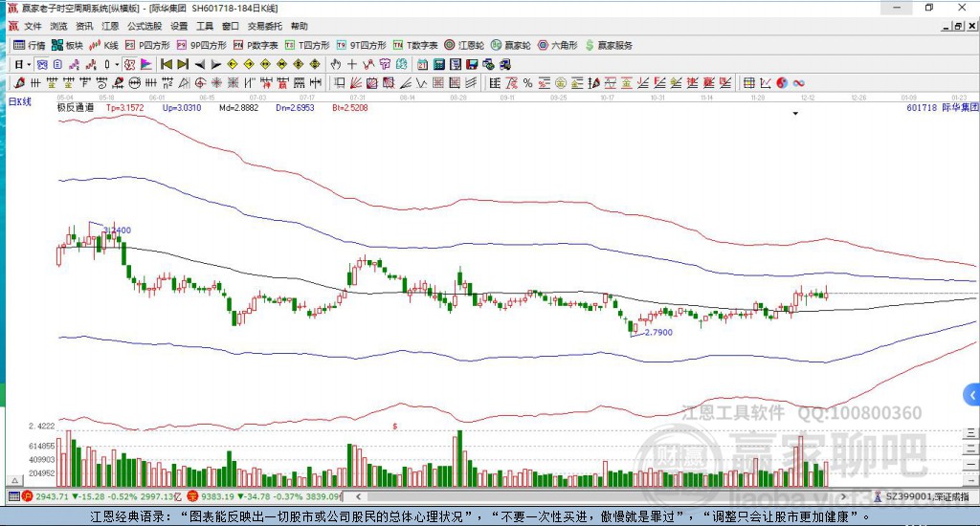Launch the 江恩轮 Gann wheel
The height and width of the screenshot is (526, 980).
pyautogui.click(x=464, y=45)
